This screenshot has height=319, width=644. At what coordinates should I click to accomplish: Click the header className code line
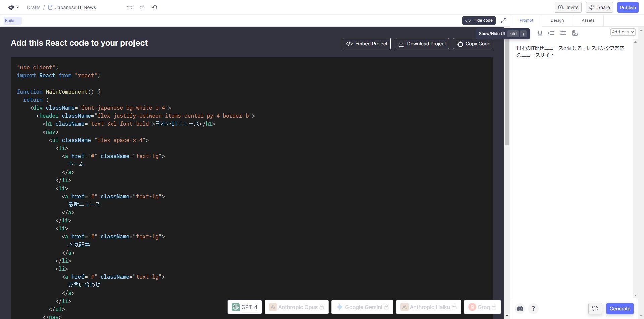146,116
